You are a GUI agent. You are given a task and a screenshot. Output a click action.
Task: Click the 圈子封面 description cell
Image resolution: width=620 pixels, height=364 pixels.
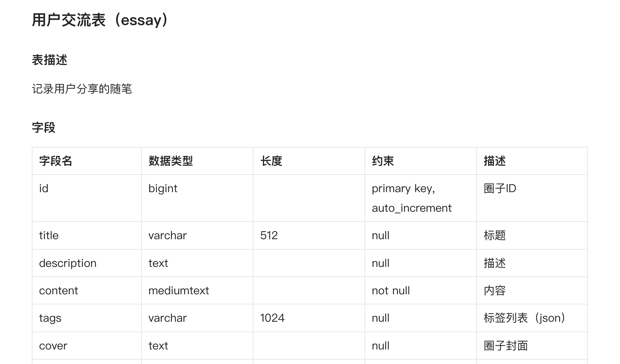[506, 346]
